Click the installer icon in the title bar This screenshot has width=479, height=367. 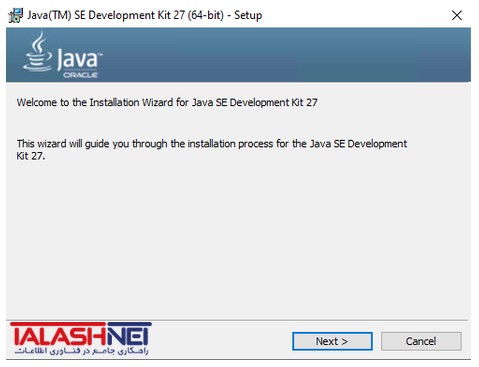coord(15,15)
